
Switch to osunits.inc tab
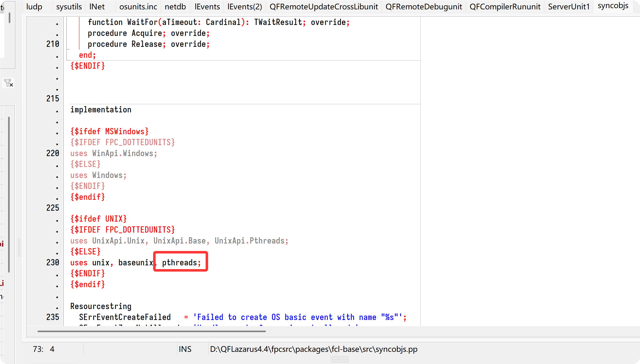(x=138, y=7)
